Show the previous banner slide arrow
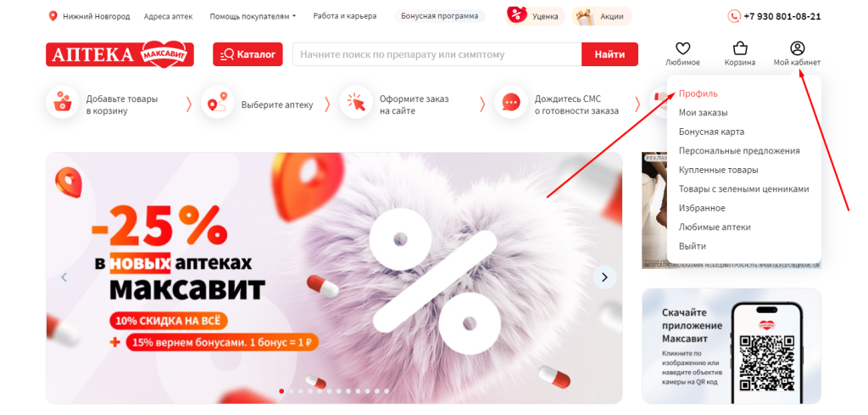This screenshot has height=415, width=868. pyautogui.click(x=64, y=277)
